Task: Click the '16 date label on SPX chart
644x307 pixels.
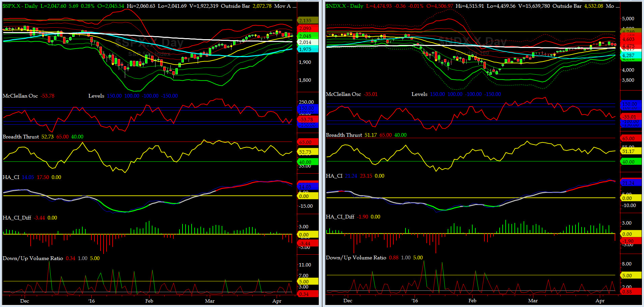Action: (91, 301)
